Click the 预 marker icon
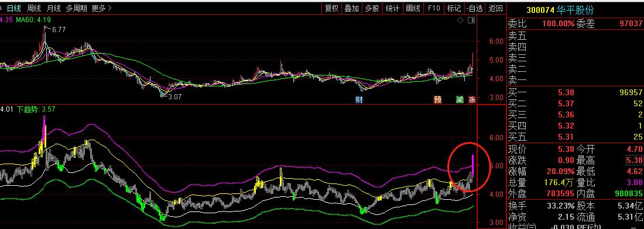The width and height of the screenshot is (644, 229). pyautogui.click(x=438, y=99)
